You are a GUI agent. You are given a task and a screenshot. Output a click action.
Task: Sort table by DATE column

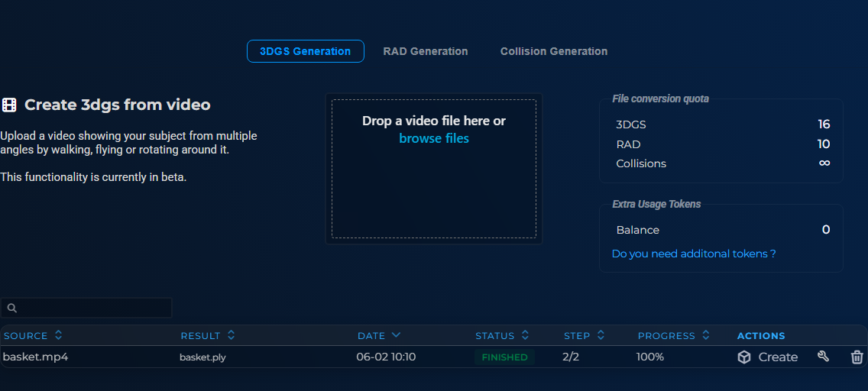point(379,336)
